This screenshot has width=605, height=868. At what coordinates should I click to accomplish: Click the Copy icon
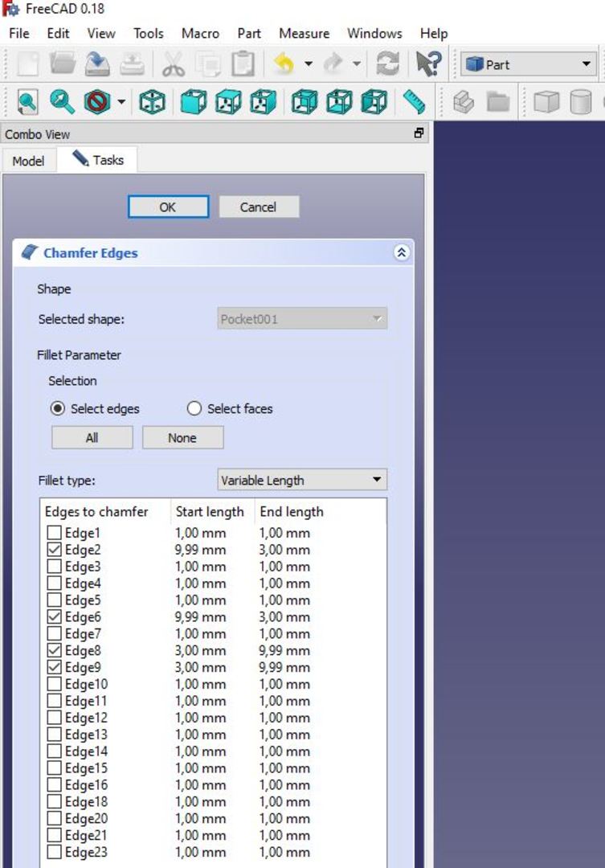coord(208,64)
